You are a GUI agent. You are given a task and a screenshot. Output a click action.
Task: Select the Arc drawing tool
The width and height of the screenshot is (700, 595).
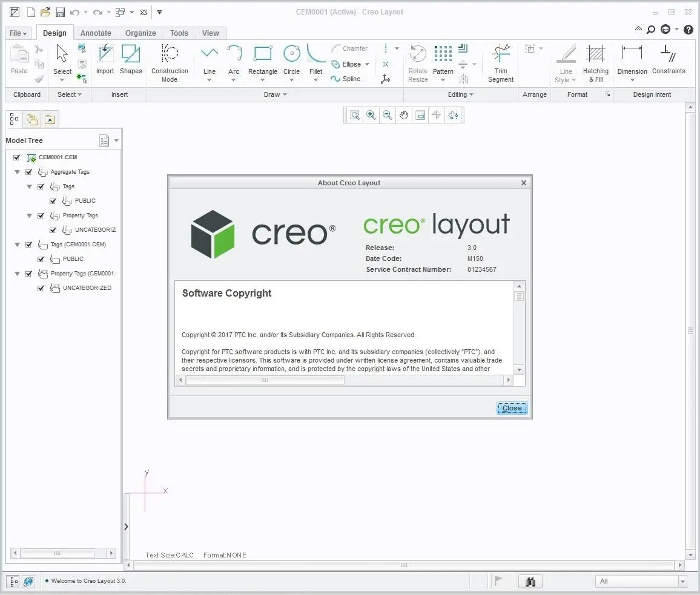pos(234,63)
